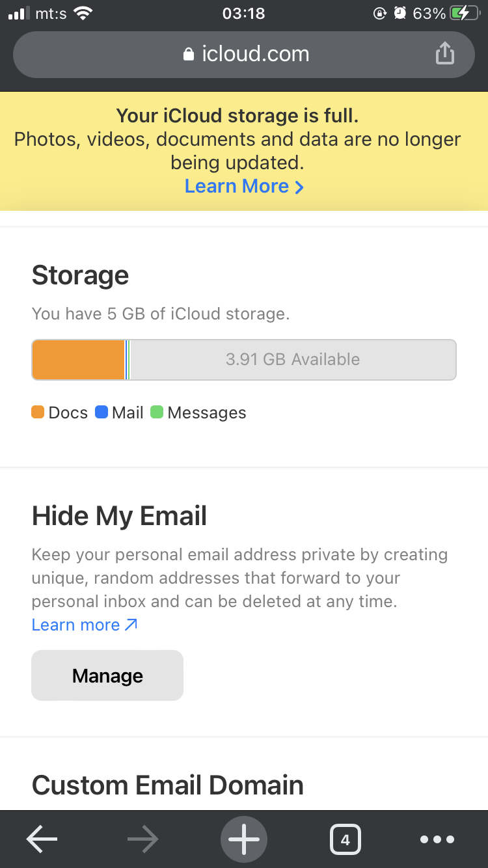Tap the back arrow in Safari toolbar
488x868 pixels.
click(x=41, y=839)
